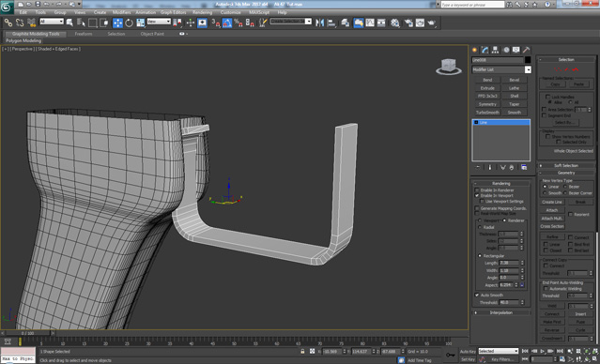Open the selection filter All dropdown
This screenshot has width=600, height=364.
52,22
